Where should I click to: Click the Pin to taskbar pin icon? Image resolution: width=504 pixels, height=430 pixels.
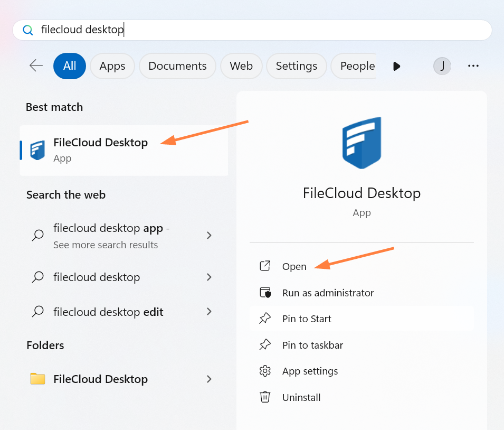click(265, 345)
